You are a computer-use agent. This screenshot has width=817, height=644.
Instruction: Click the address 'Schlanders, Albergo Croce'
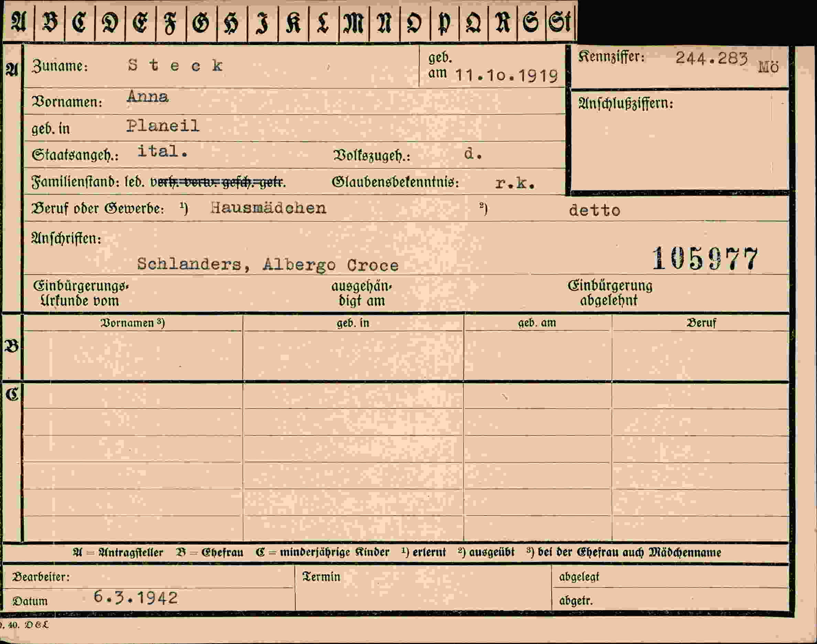point(268,265)
